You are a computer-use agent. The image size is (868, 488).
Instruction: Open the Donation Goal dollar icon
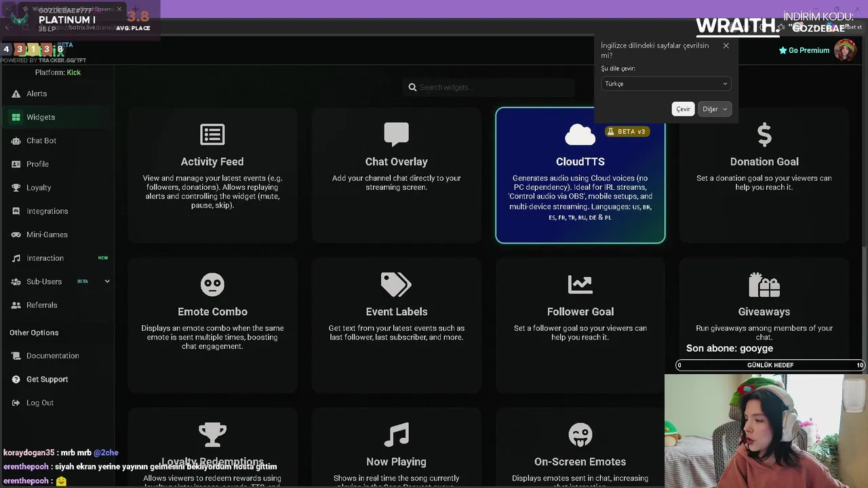(764, 135)
